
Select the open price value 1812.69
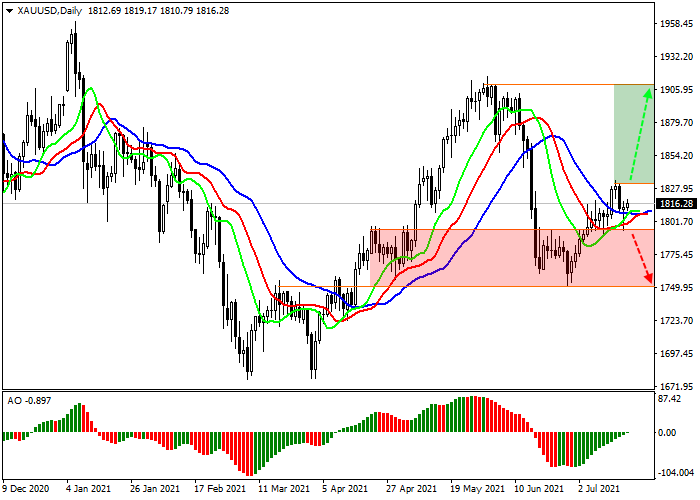tap(104, 11)
